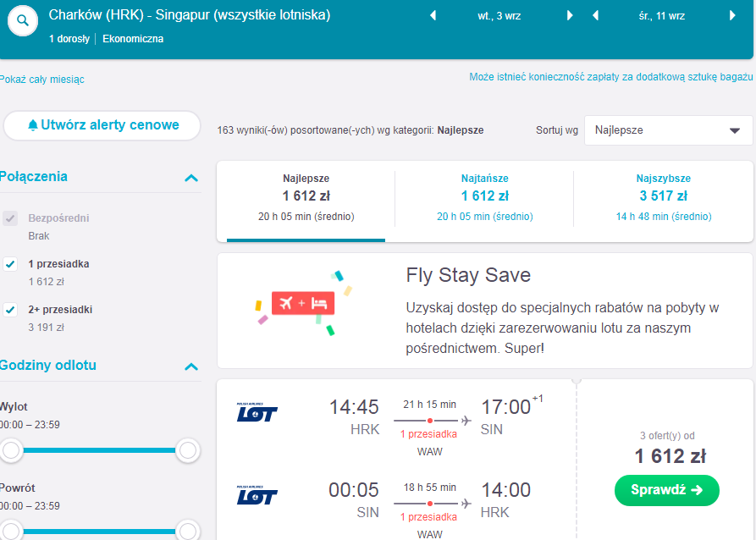
Task: Open Pokaż cały miesiąc link
Action: point(42,80)
